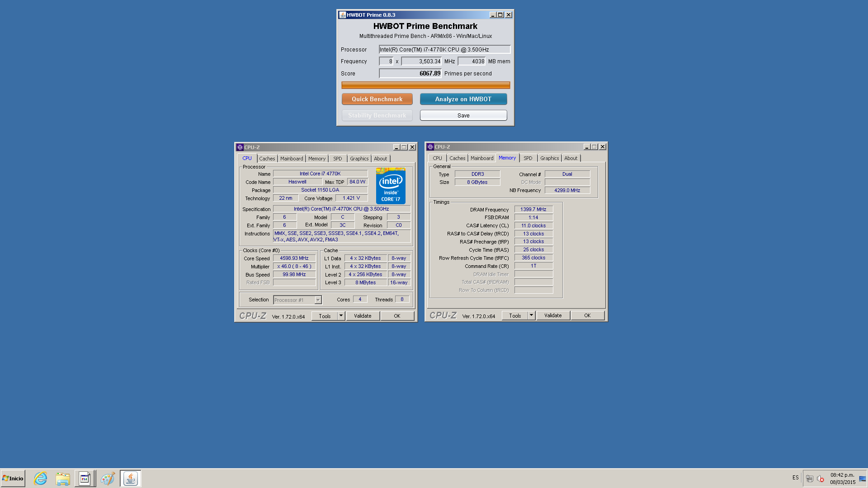
Task: Click the DRAM Frequency value 1399.7 MHz
Action: 533,209
